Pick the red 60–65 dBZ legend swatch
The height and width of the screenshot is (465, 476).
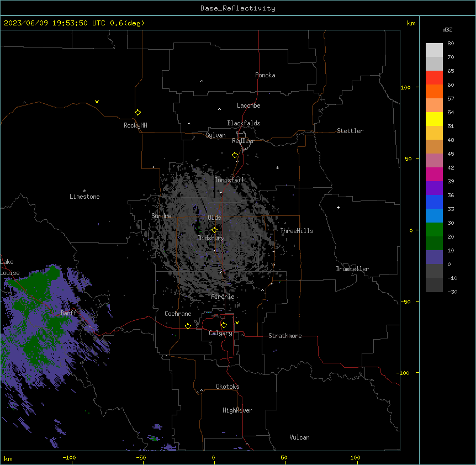[x=434, y=78]
